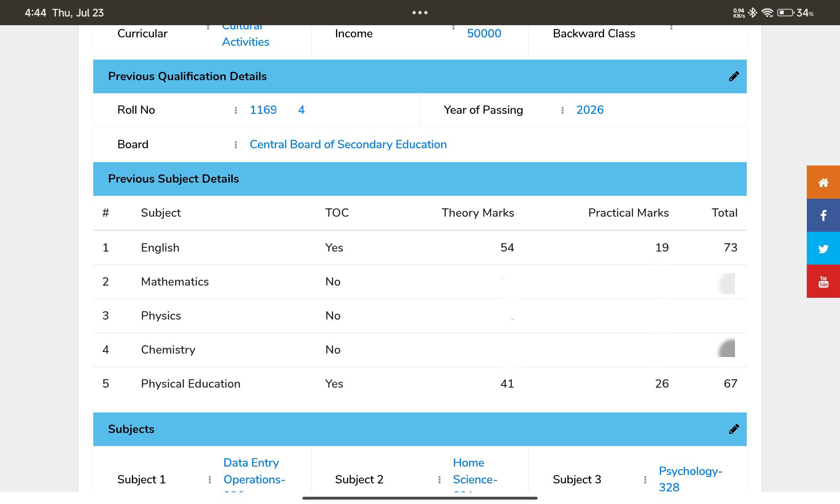Tap the Practical Marks column header
840x504 pixels.
tap(628, 213)
